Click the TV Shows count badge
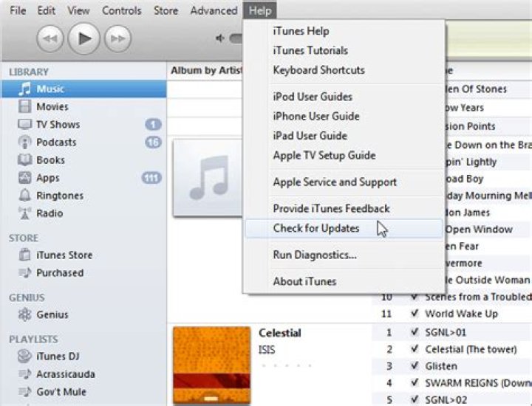This screenshot has height=406, width=532. [154, 125]
